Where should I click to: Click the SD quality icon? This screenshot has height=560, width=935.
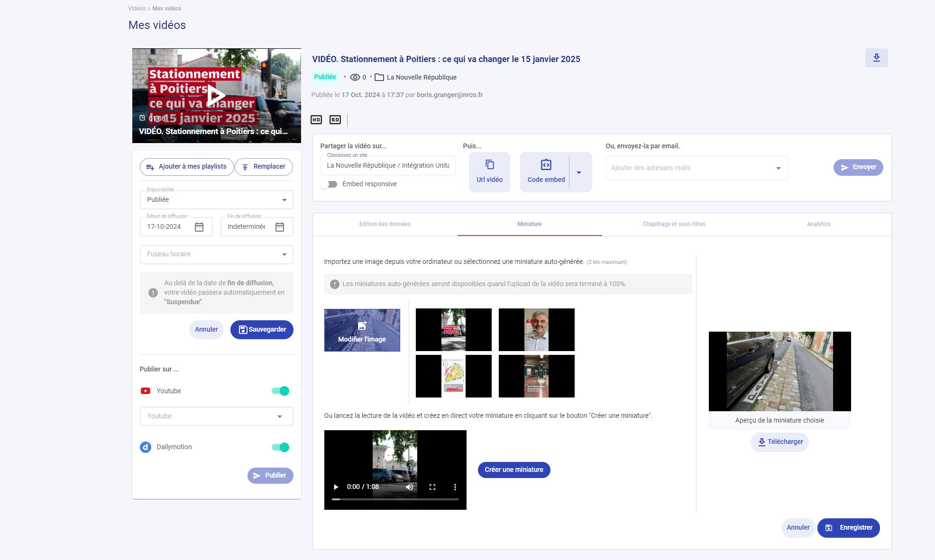point(335,120)
